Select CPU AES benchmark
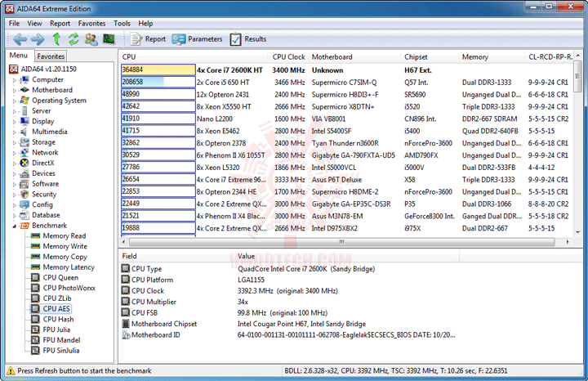The width and height of the screenshot is (588, 381). click(56, 308)
